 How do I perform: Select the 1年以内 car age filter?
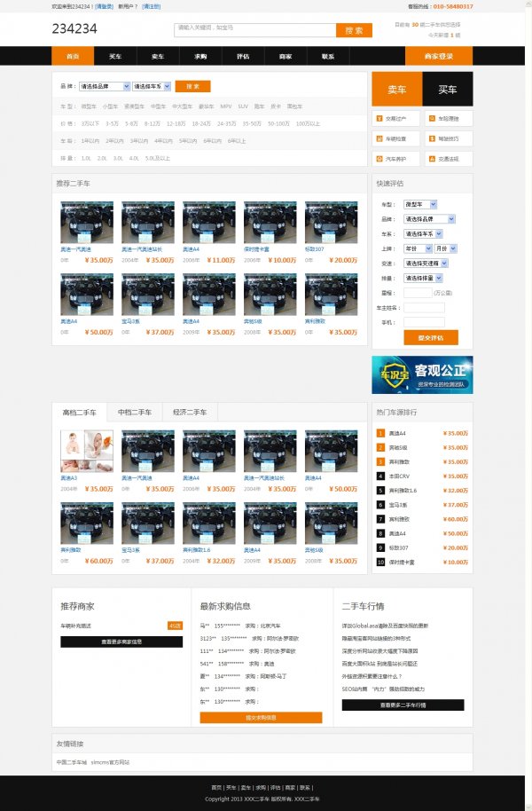pyautogui.click(x=90, y=141)
